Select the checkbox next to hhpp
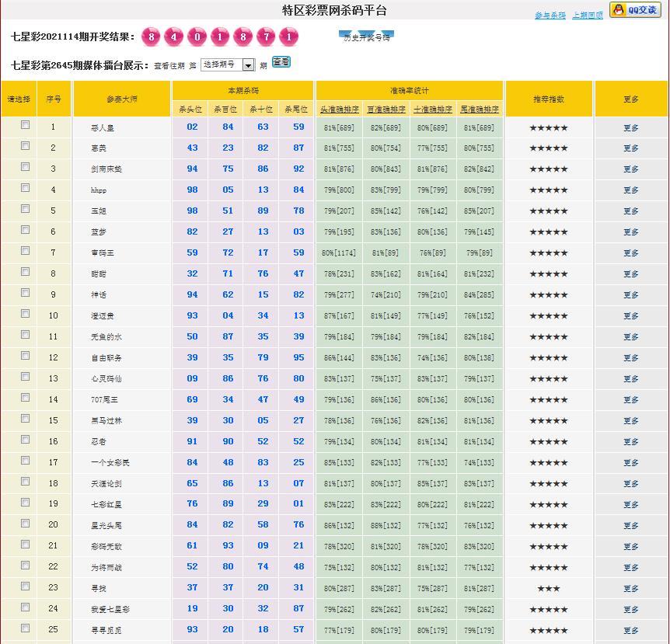The image size is (670, 644). coord(26,188)
